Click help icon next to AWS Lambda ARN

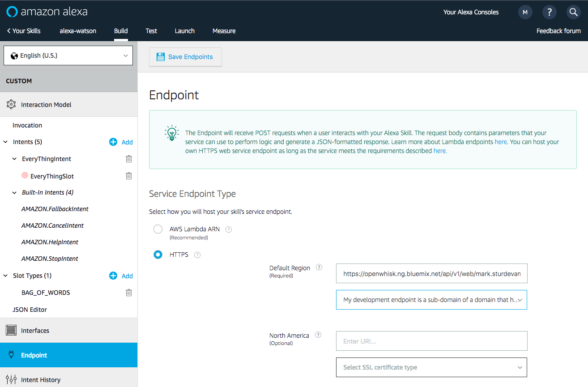(229, 230)
